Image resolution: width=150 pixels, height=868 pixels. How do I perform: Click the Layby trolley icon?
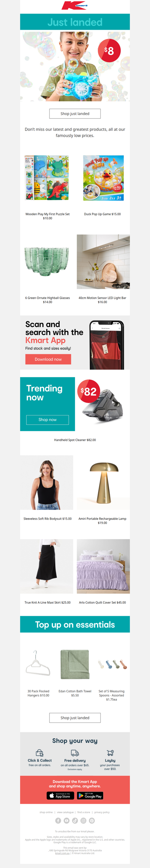[110, 753]
